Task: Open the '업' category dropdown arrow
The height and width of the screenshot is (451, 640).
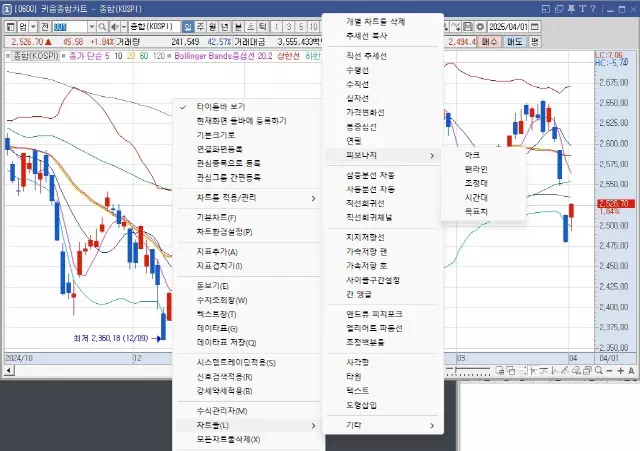Action: pyautogui.click(x=33, y=27)
